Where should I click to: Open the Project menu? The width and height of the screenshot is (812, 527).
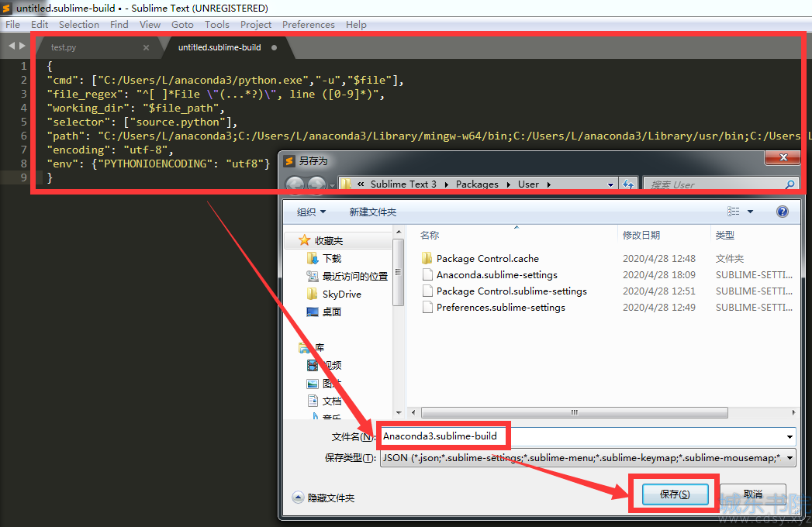(x=256, y=24)
